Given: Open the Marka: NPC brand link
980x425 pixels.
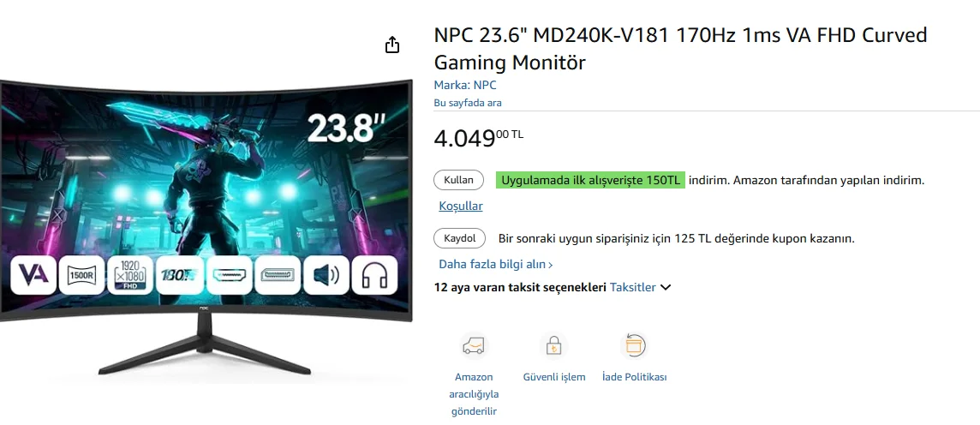Looking at the screenshot, I should 465,85.
